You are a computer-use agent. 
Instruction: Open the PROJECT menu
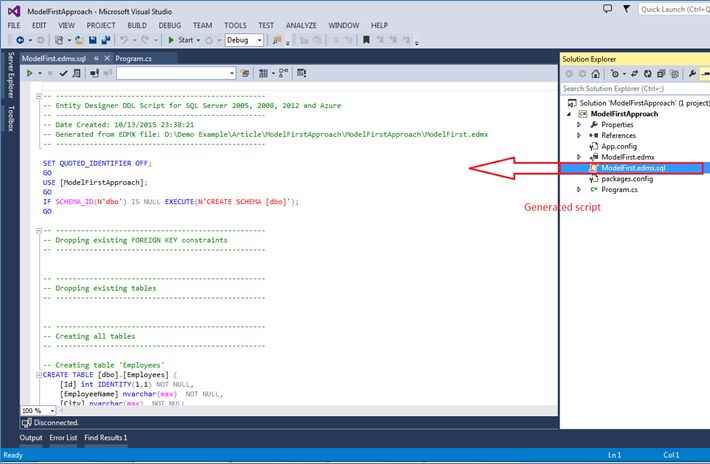pos(101,25)
